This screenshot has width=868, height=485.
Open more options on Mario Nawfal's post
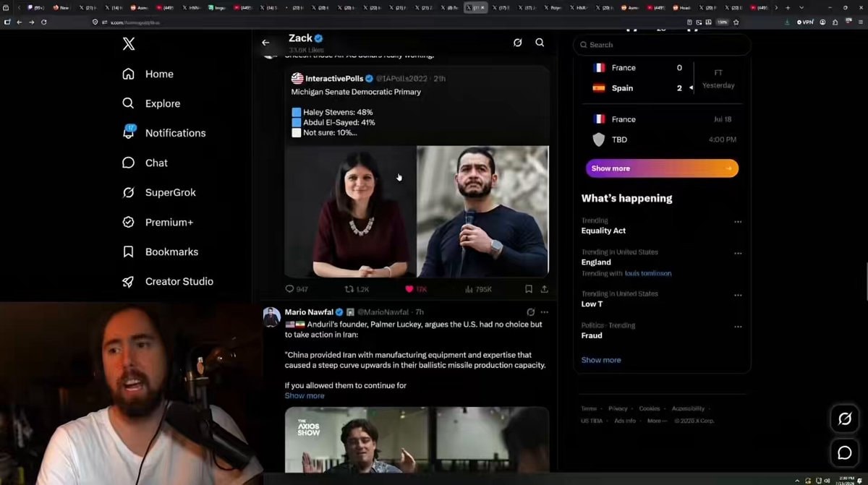click(x=545, y=312)
